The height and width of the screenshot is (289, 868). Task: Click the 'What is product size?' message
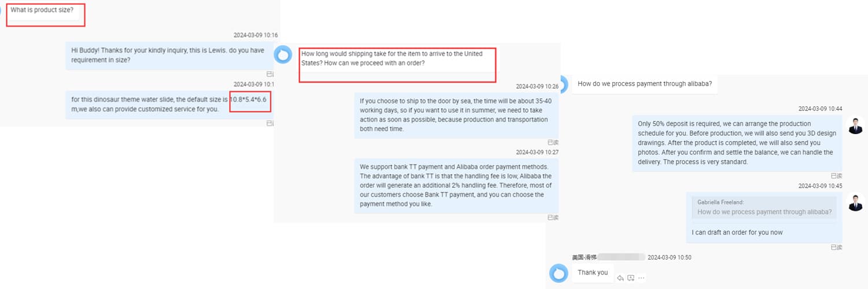pyautogui.click(x=44, y=12)
